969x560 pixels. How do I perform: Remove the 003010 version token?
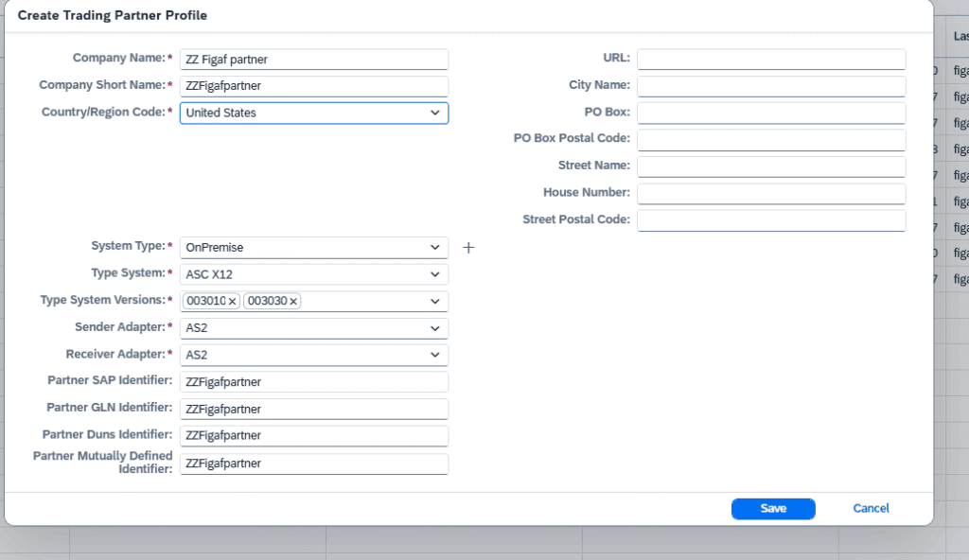point(233,302)
